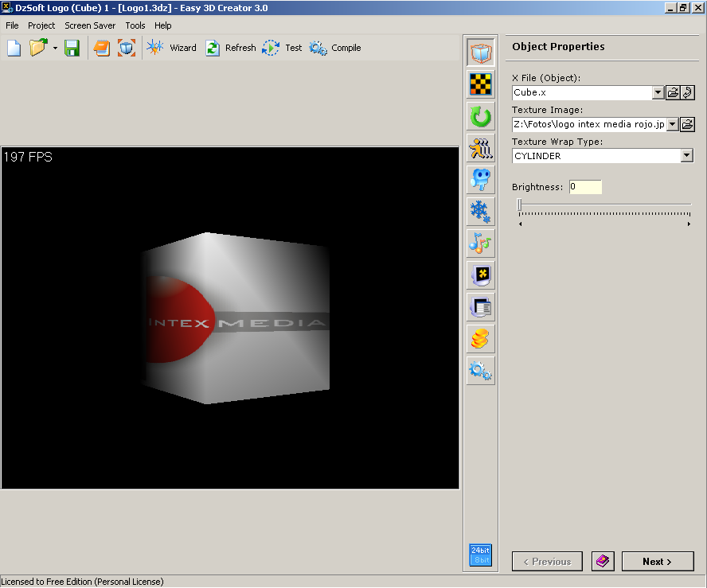Browse for a Texture Image file
The width and height of the screenshot is (707, 588).
pyautogui.click(x=687, y=124)
